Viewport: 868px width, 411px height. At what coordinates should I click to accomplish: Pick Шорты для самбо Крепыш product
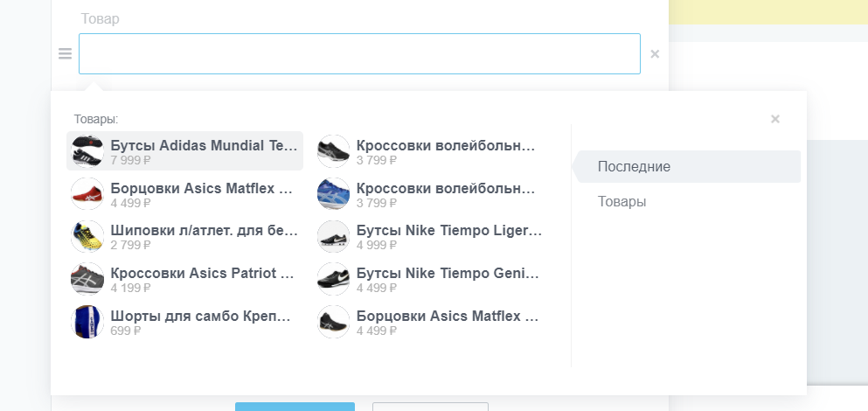coord(185,321)
